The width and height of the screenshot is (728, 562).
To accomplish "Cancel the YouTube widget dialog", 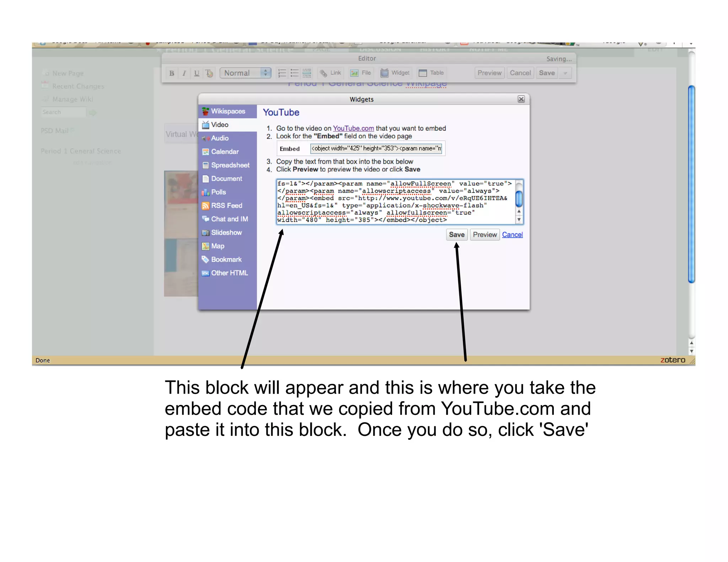I will click(512, 235).
